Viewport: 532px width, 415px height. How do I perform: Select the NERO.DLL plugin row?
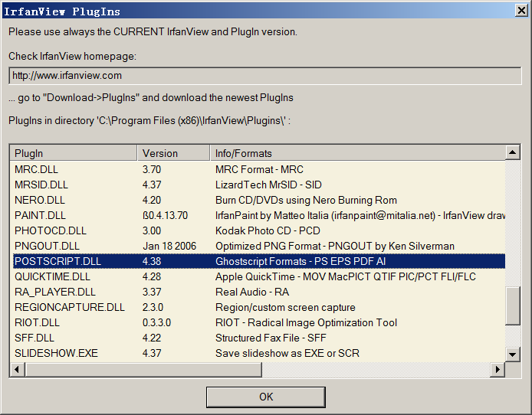tap(259, 200)
